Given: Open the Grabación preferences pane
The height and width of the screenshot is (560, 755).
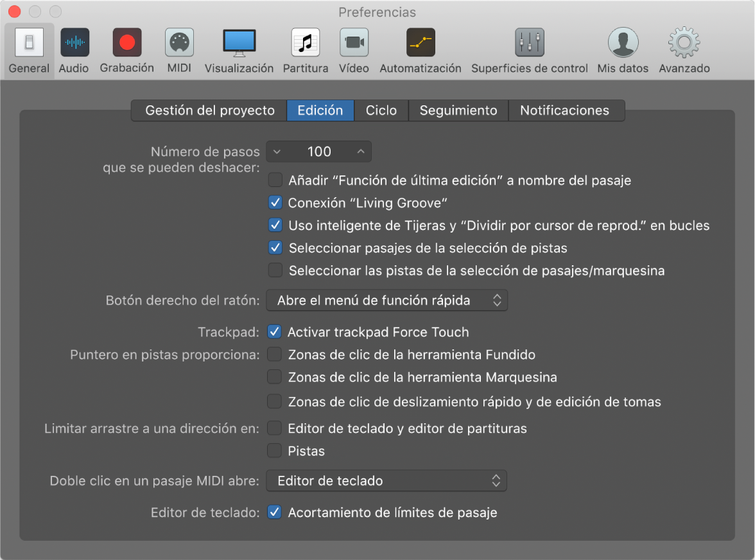Looking at the screenshot, I should coord(126,51).
